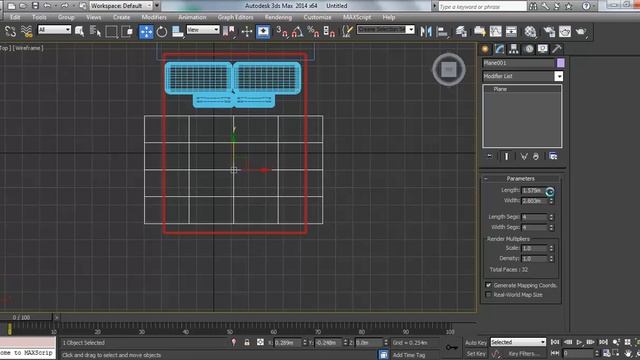Open the selection filter All dropdown
This screenshot has width=640, height=360.
tap(54, 29)
